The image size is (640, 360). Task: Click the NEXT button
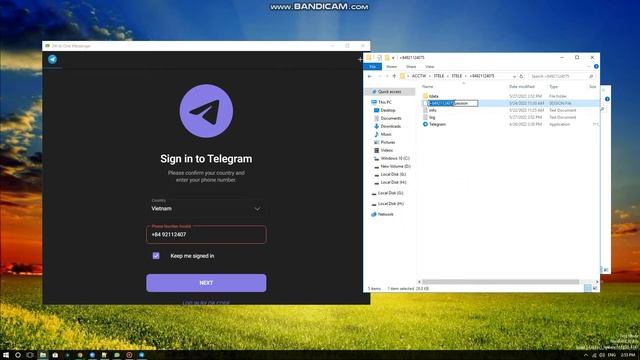(x=206, y=282)
